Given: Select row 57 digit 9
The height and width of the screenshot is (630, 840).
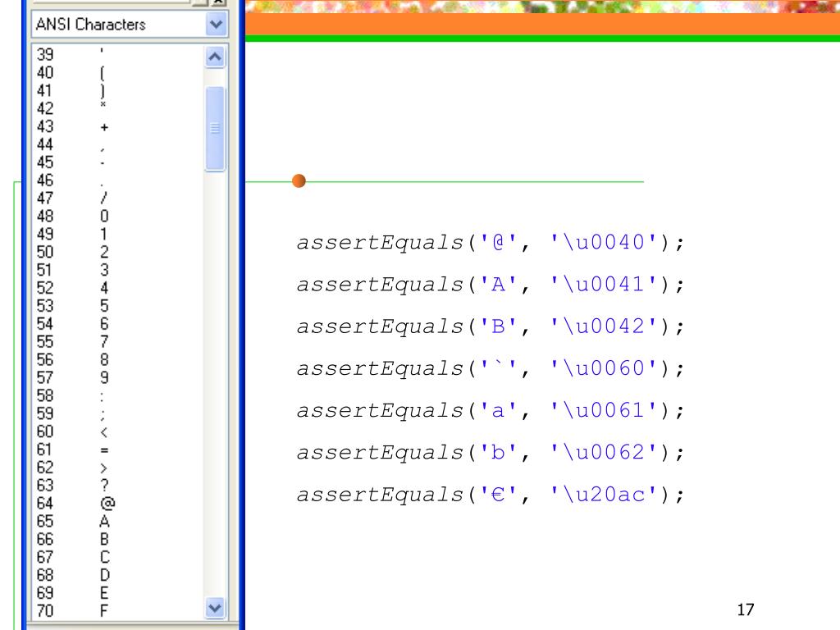Looking at the screenshot, I should point(118,377).
